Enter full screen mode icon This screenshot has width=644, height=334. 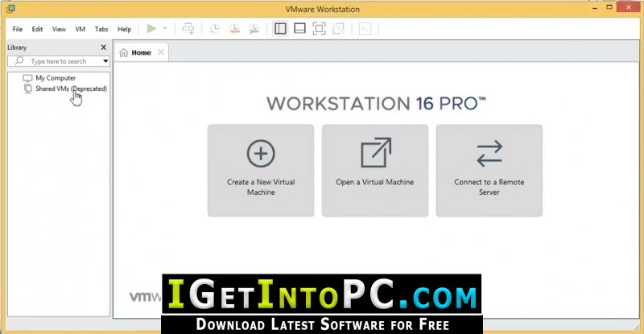pos(319,28)
